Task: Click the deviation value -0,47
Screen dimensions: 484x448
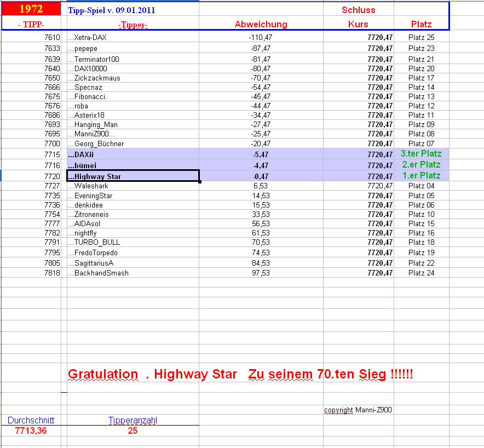Action: click(x=261, y=176)
